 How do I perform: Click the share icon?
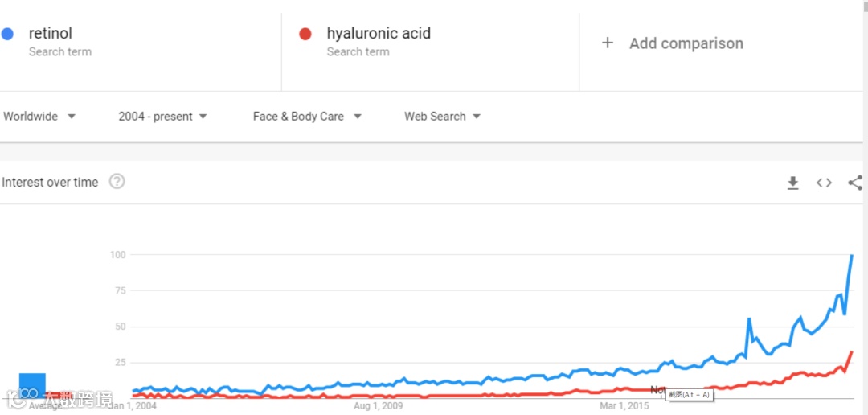coord(855,183)
